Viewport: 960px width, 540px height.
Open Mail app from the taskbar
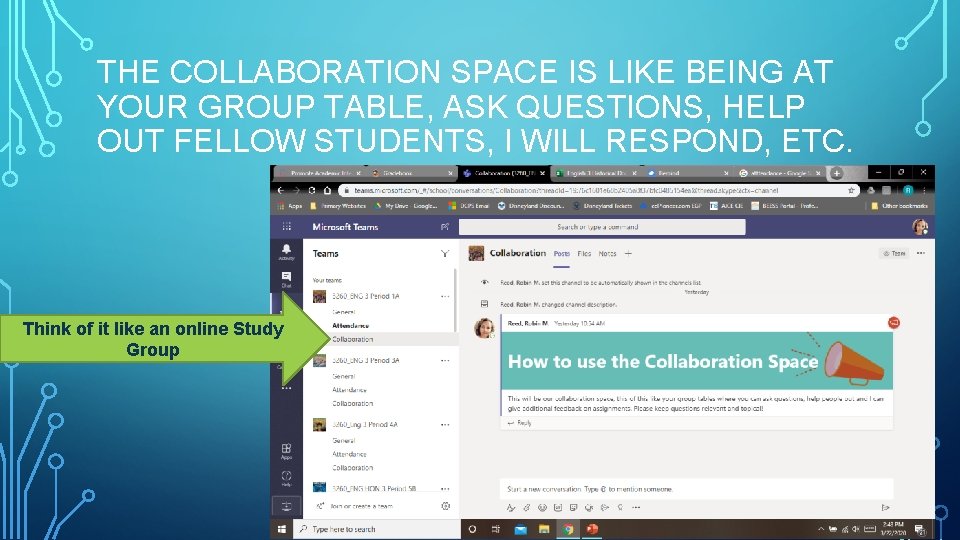(x=520, y=530)
